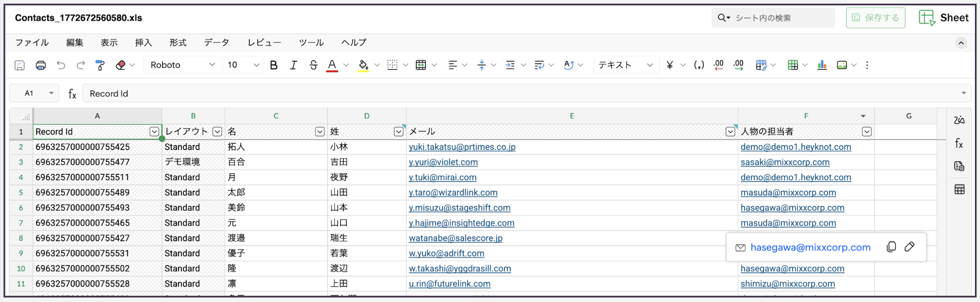This screenshot has height=302, width=980.
Task: Apply the red text color
Action: click(332, 65)
